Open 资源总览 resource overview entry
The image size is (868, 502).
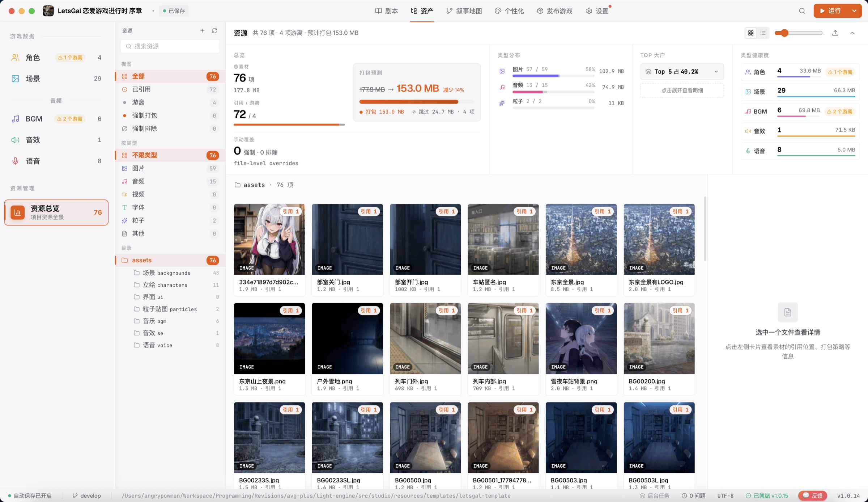[56, 212]
